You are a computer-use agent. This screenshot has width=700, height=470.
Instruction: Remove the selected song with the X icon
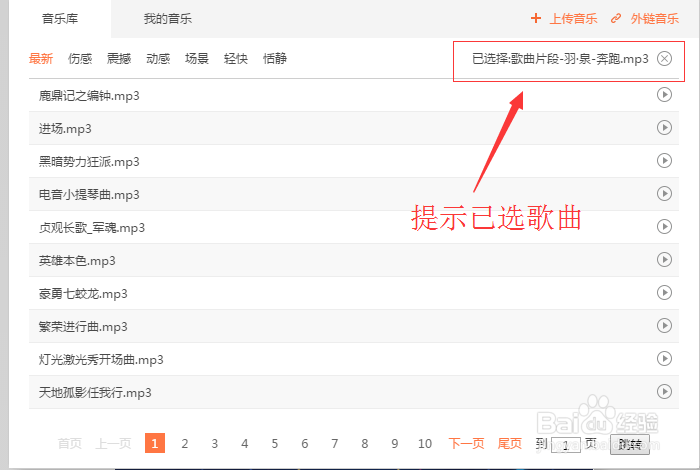pyautogui.click(x=664, y=58)
